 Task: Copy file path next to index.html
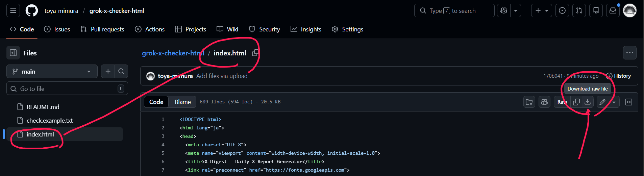click(x=255, y=53)
